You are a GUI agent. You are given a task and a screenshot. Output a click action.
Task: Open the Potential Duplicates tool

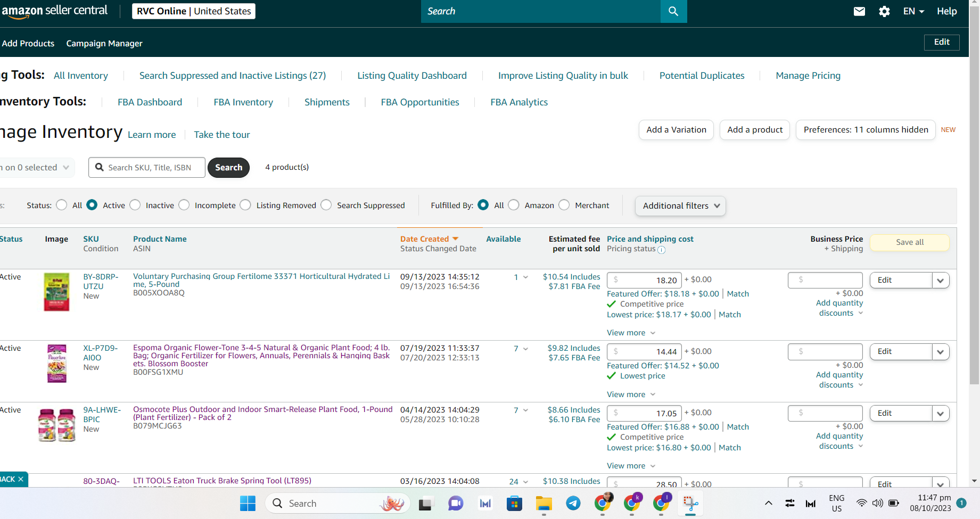(x=702, y=76)
